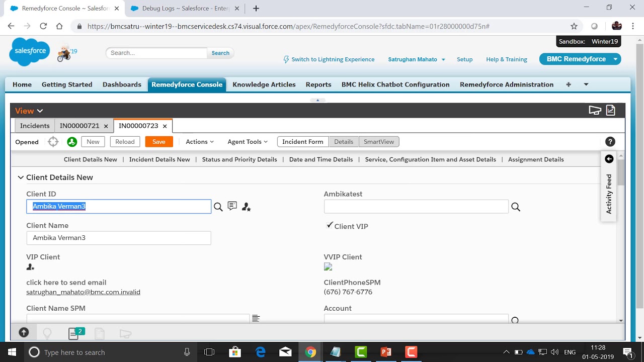Click the Reload button
Image resolution: width=644 pixels, height=362 pixels.
(125, 142)
